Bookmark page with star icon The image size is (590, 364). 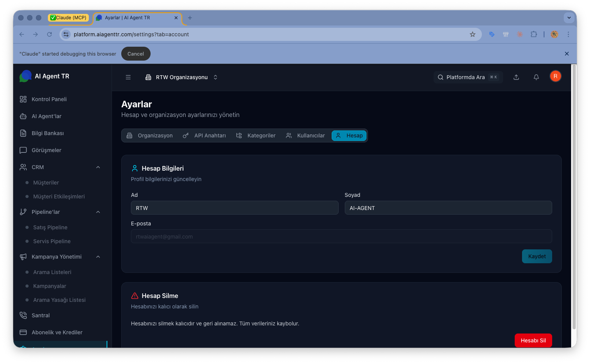(x=473, y=34)
